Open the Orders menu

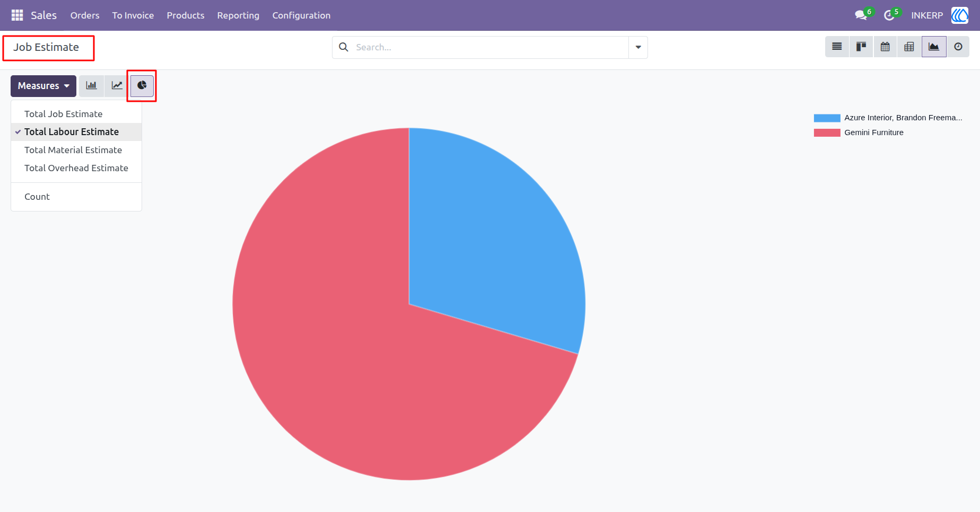click(85, 15)
